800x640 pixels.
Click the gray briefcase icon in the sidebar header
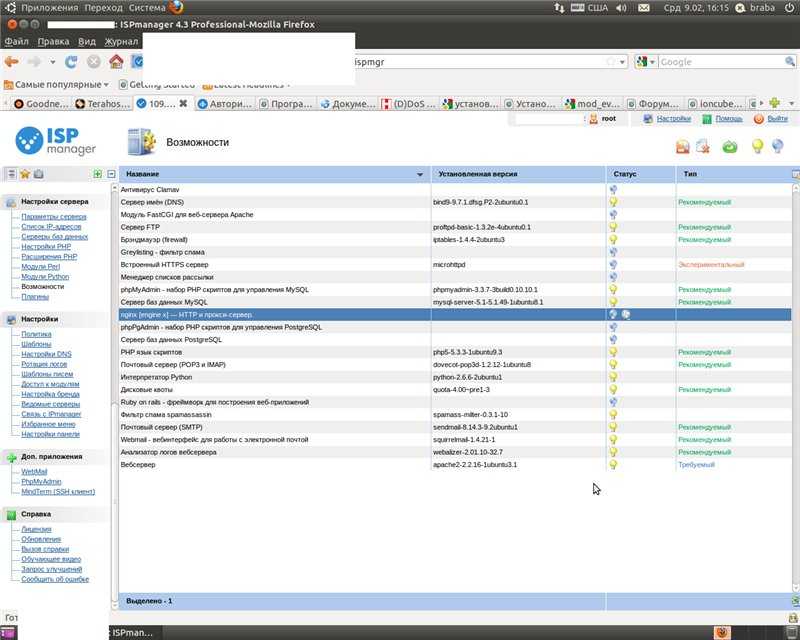pyautogui.click(x=39, y=174)
